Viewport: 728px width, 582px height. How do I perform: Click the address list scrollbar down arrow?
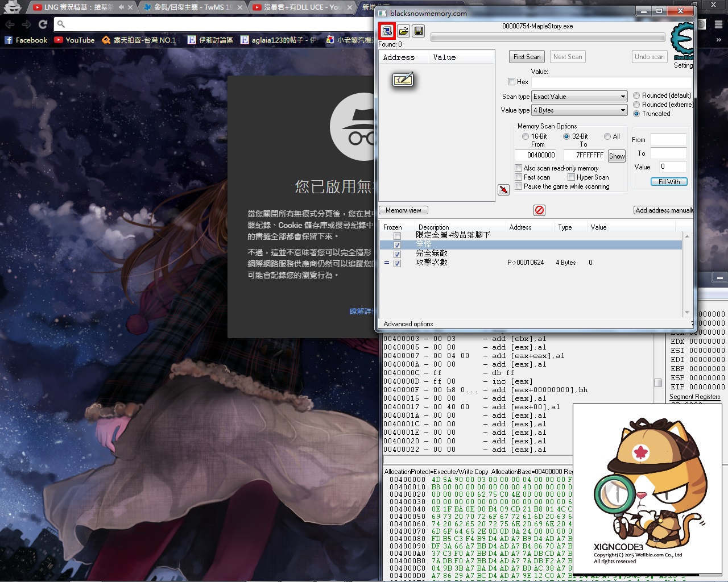[687, 313]
